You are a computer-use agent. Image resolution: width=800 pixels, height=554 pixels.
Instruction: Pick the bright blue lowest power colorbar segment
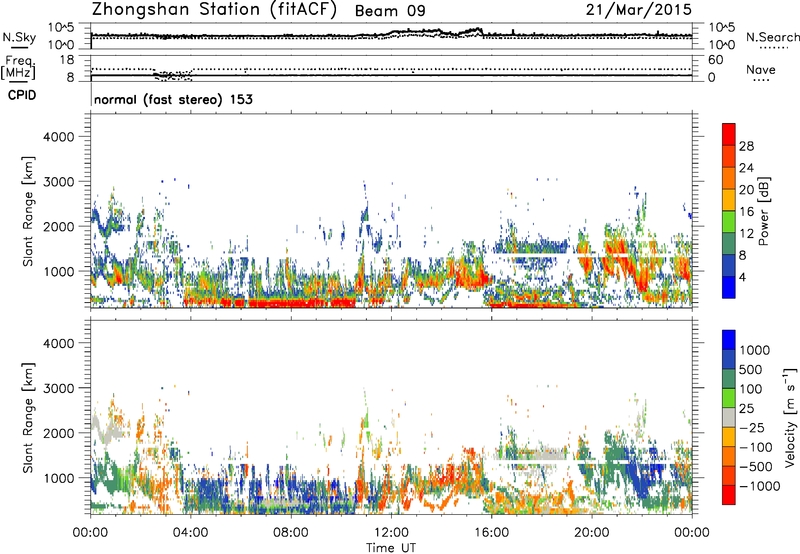point(729,288)
